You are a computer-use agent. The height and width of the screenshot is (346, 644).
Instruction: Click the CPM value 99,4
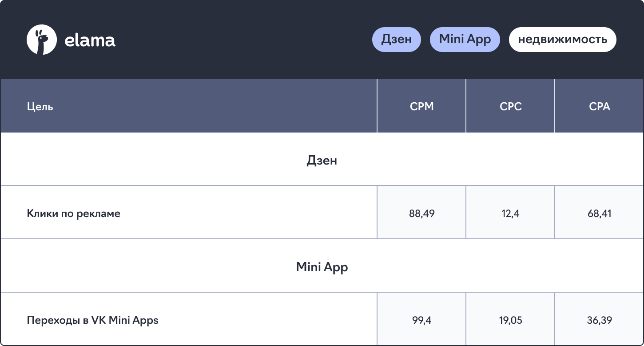coord(421,320)
